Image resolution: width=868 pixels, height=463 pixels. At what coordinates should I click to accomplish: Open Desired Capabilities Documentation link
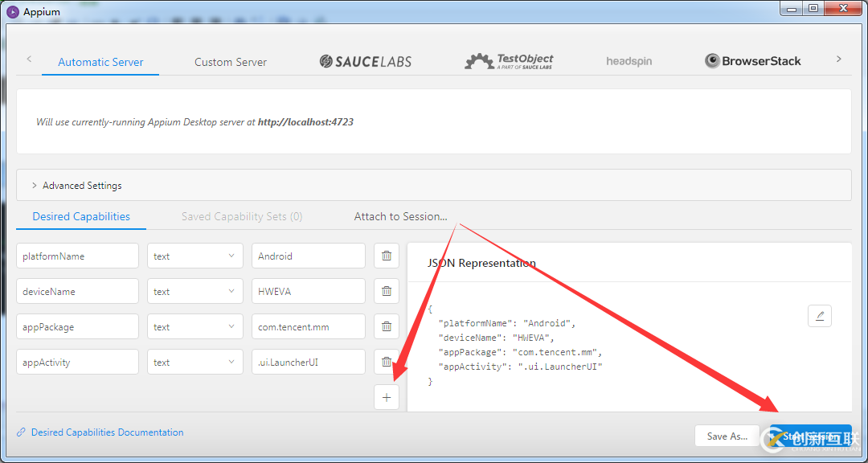108,432
